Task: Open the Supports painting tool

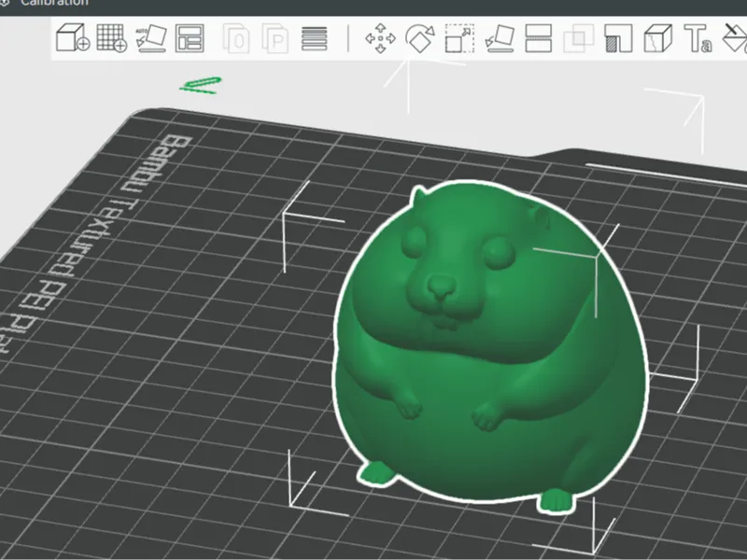Action: pos(618,38)
